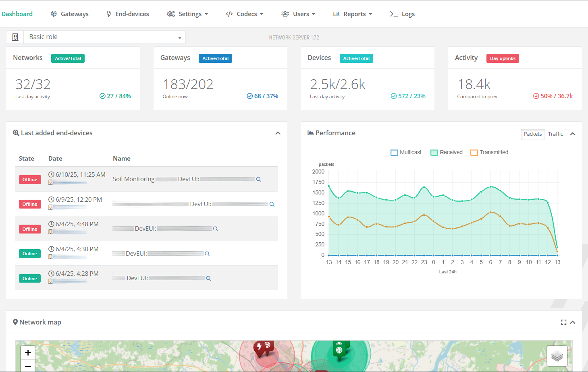Click the Date column header
Viewport: 588px width, 372px height.
[55, 159]
